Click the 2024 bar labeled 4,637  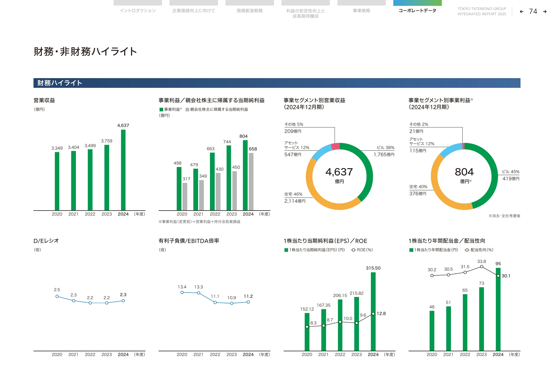pos(123,170)
